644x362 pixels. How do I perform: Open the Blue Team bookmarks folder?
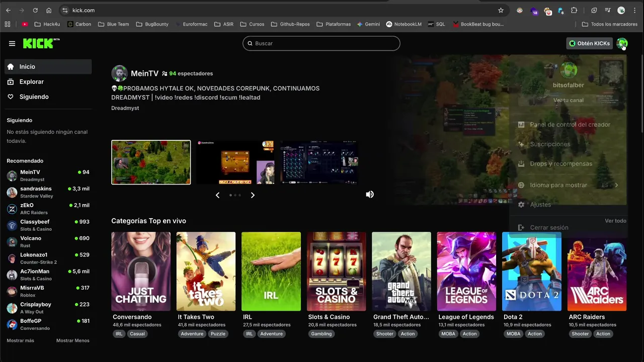[114, 24]
